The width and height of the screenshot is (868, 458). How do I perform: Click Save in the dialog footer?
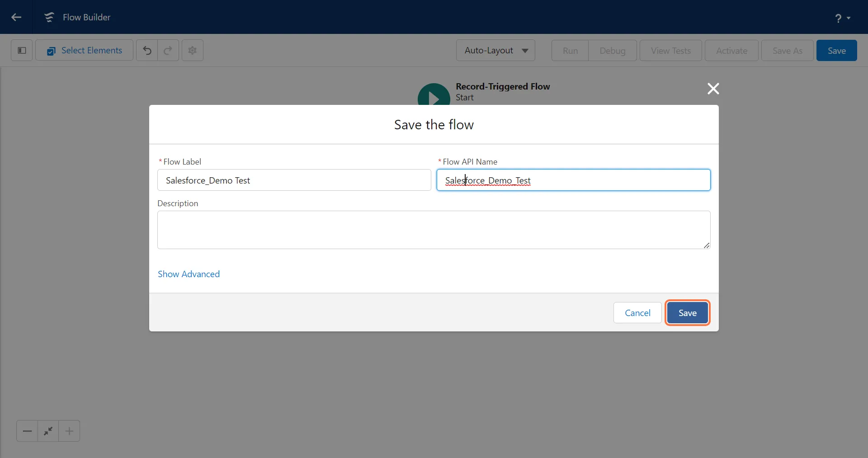tap(687, 313)
